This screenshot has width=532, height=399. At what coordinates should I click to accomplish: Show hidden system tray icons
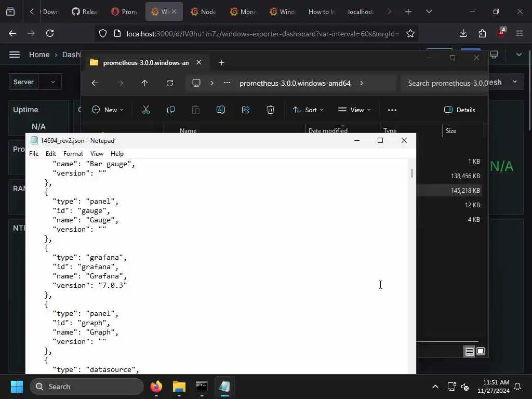pyautogui.click(x=435, y=387)
